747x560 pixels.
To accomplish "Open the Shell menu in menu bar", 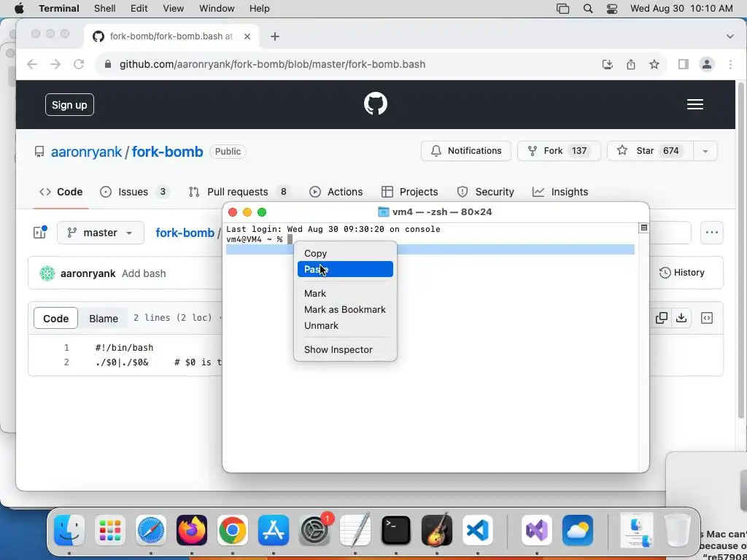I will (104, 9).
